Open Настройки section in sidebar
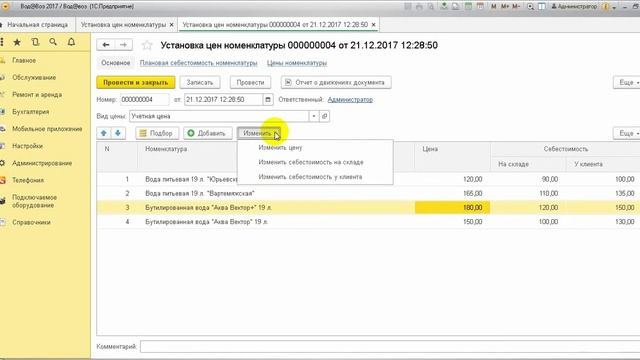 pos(27,146)
